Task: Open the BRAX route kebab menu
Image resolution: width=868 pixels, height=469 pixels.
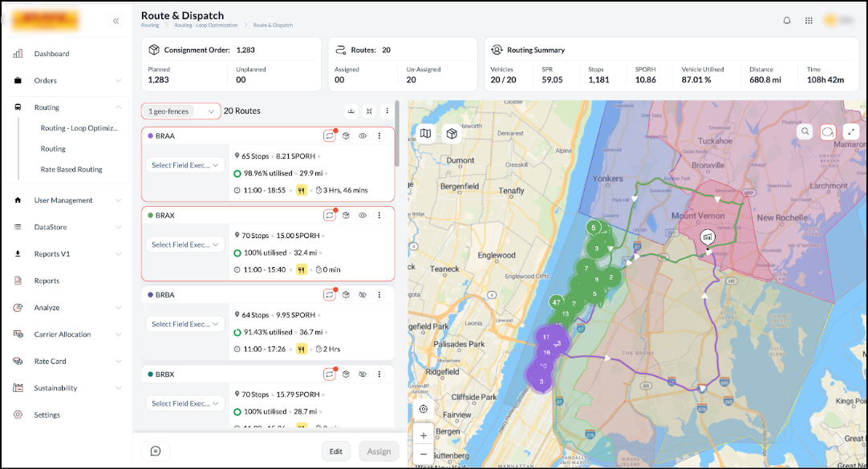Action: point(379,215)
